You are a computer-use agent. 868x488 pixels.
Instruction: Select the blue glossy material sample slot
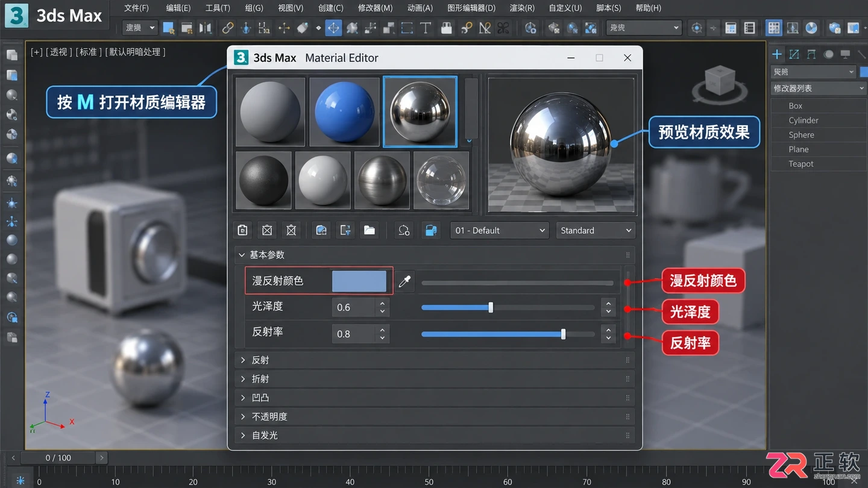point(345,112)
